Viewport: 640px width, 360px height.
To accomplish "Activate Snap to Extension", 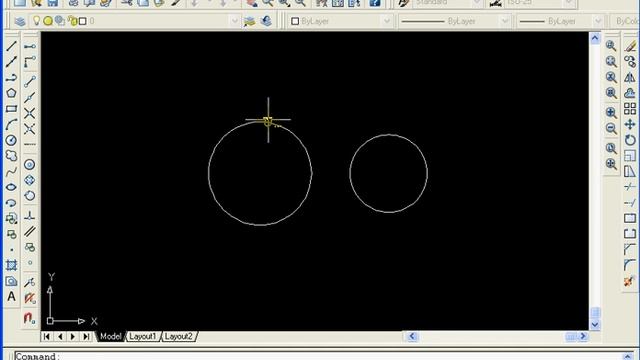I will 29,144.
